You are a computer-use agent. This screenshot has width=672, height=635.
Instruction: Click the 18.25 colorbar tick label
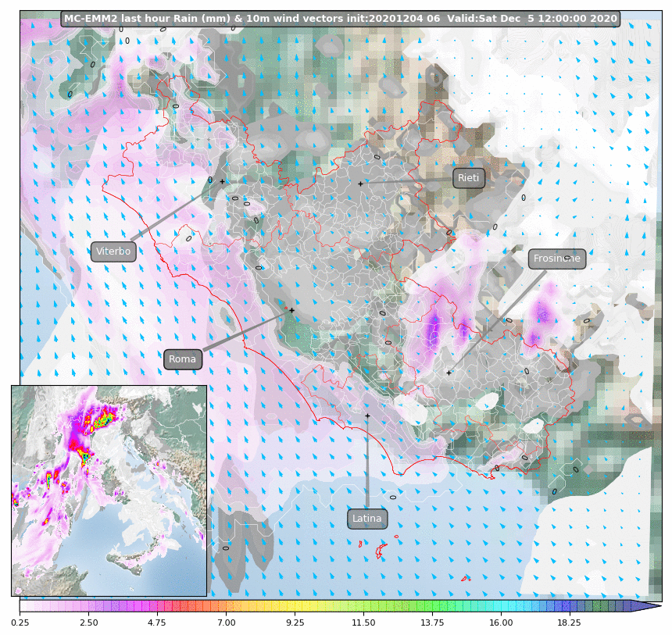click(569, 623)
